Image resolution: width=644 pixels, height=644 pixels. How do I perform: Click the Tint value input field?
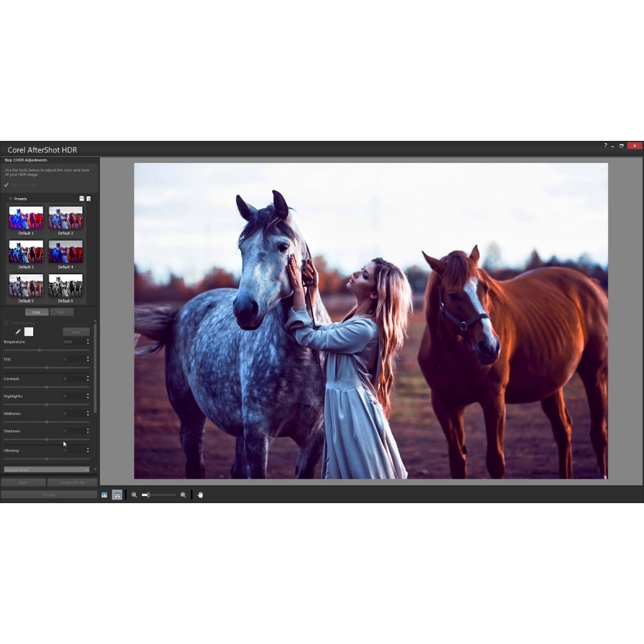coord(74,359)
